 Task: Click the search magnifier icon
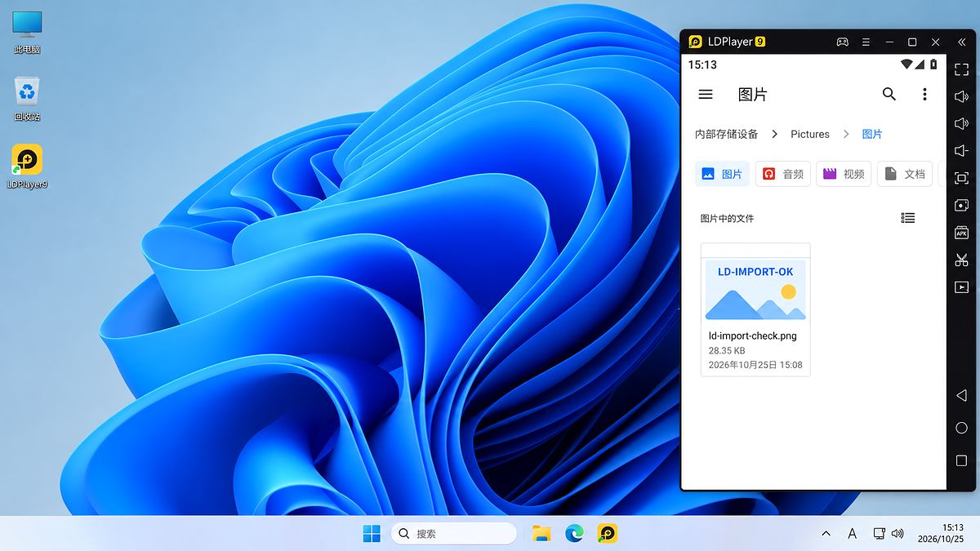click(889, 94)
